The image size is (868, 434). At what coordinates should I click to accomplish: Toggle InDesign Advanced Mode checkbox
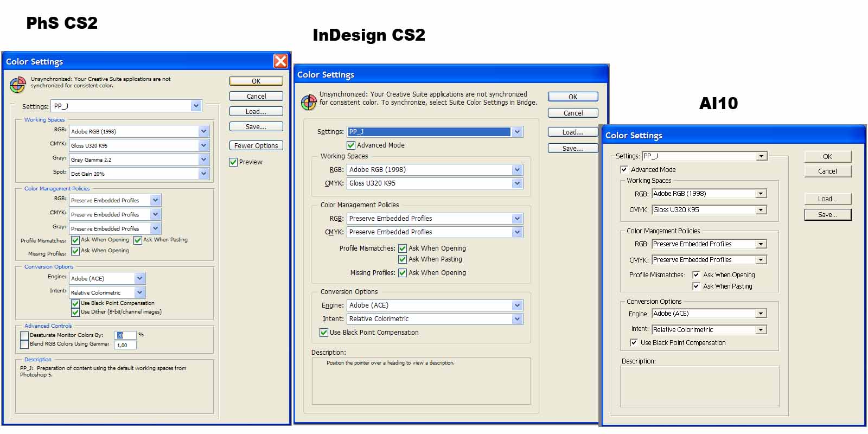(x=351, y=145)
